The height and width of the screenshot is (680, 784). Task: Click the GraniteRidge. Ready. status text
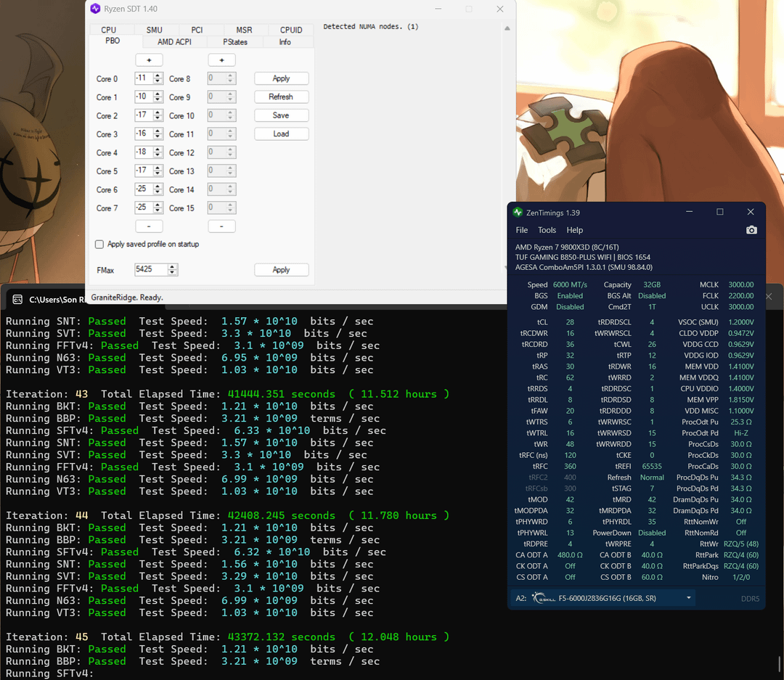coord(127,298)
